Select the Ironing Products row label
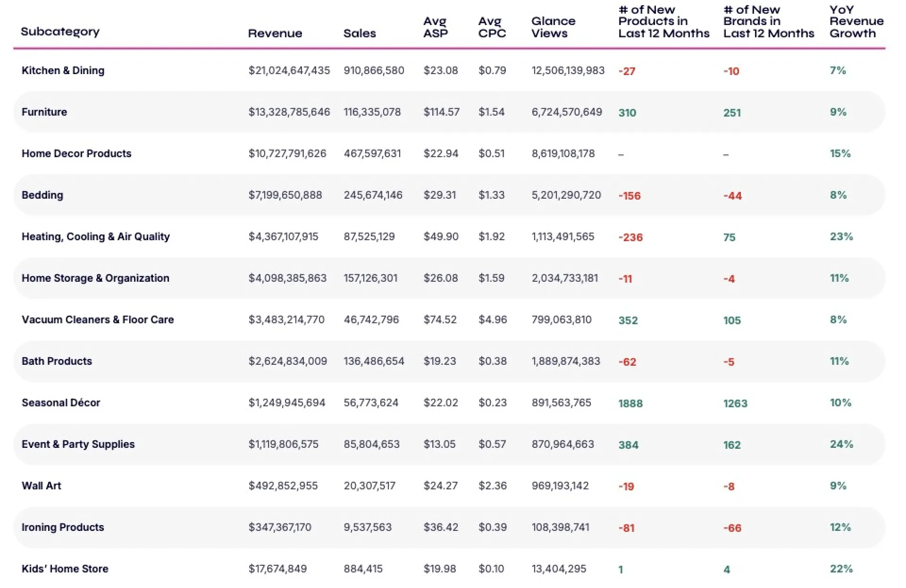 click(63, 527)
